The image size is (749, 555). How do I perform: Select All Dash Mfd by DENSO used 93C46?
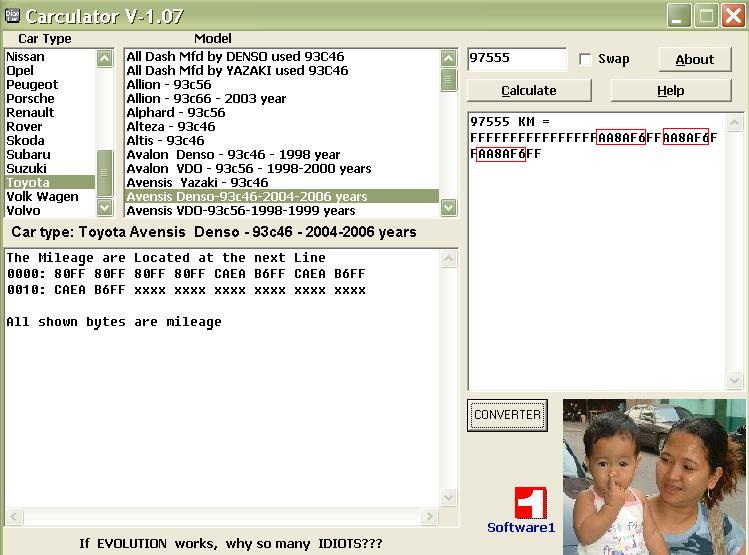pyautogui.click(x=282, y=56)
